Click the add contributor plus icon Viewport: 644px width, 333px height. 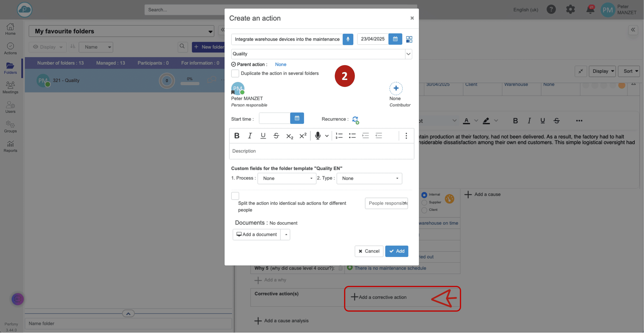click(396, 88)
